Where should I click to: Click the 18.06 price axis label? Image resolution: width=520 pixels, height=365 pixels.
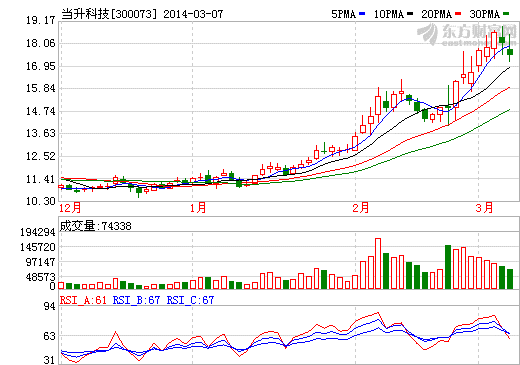(x=41, y=43)
